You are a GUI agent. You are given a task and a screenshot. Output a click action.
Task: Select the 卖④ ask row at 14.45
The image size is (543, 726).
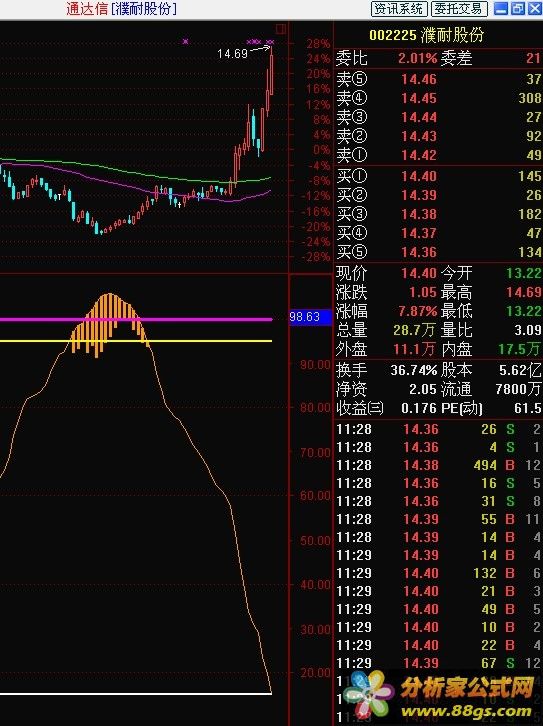click(x=438, y=98)
